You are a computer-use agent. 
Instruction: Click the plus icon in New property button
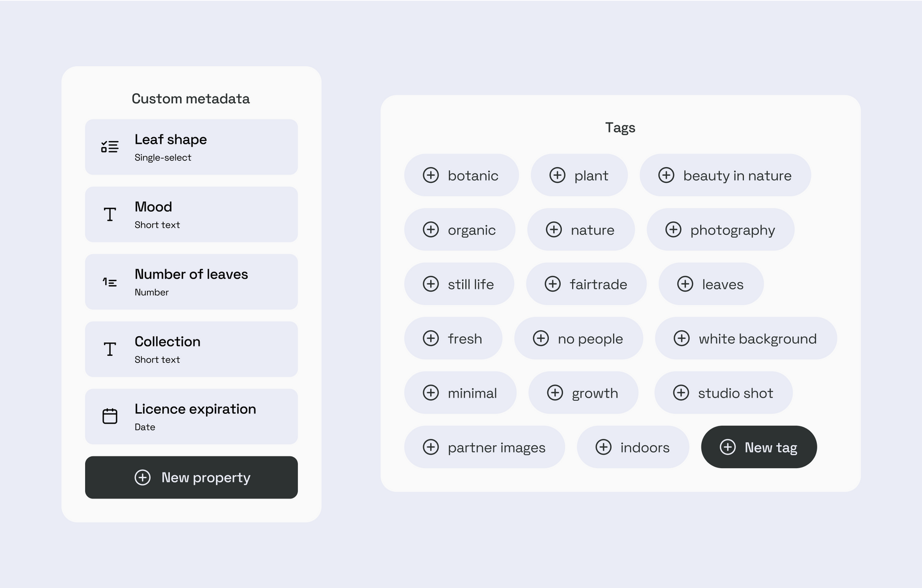pyautogui.click(x=143, y=477)
